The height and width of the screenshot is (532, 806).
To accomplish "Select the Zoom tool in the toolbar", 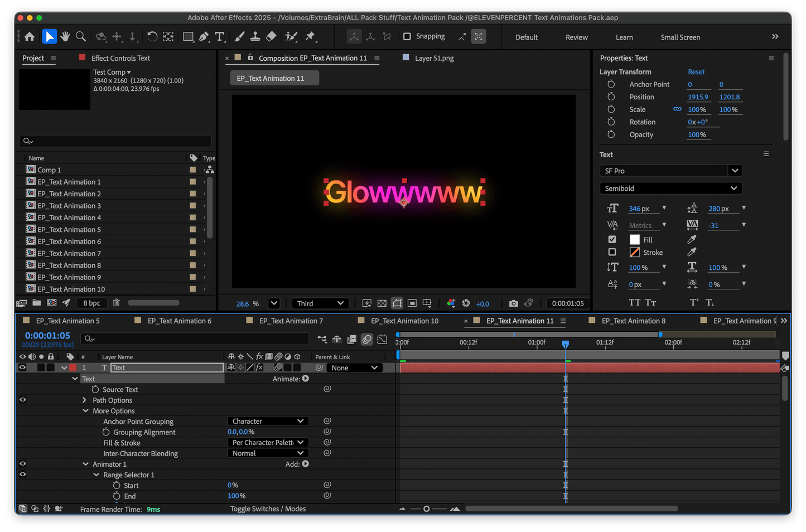I will point(80,36).
